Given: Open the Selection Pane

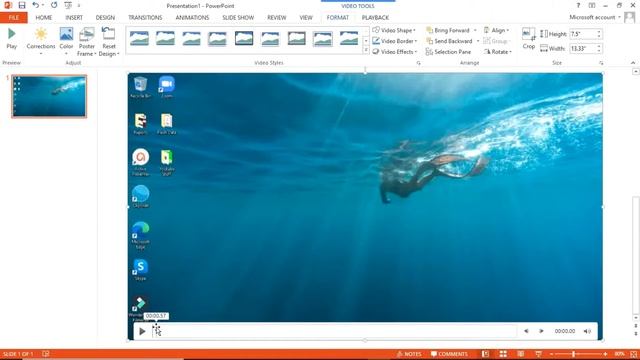Looking at the screenshot, I should (448, 52).
